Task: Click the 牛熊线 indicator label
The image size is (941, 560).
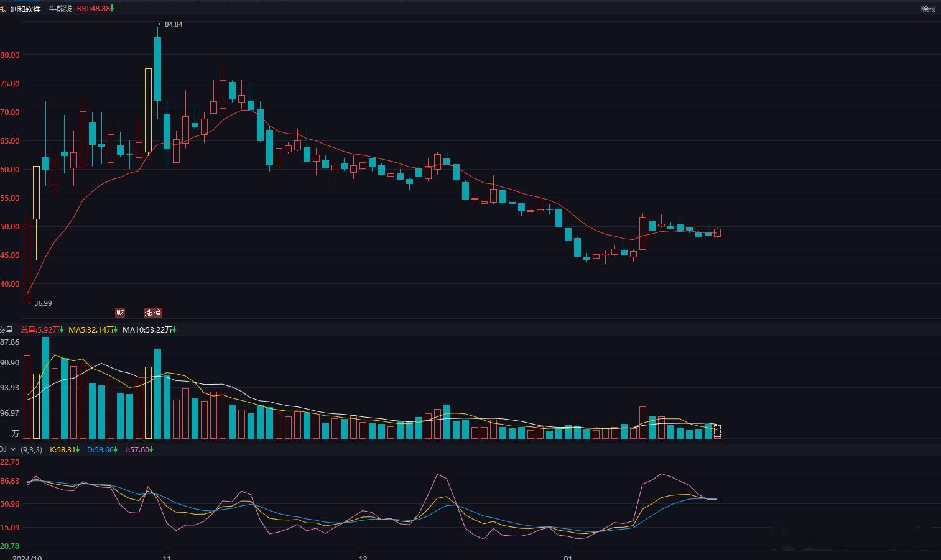Action: 60,9
